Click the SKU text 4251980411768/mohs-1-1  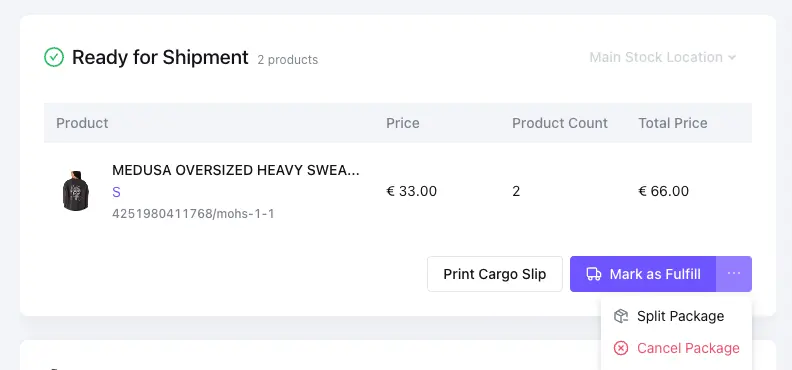coord(193,214)
